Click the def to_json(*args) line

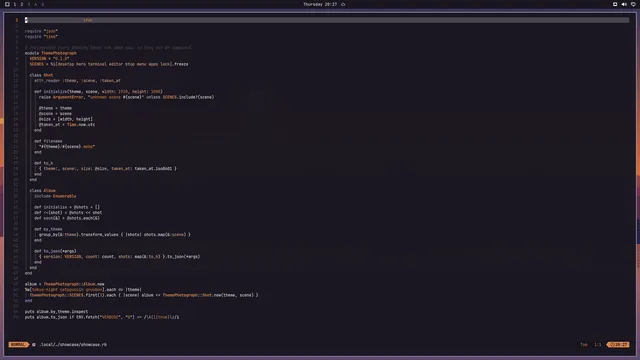pos(55,251)
